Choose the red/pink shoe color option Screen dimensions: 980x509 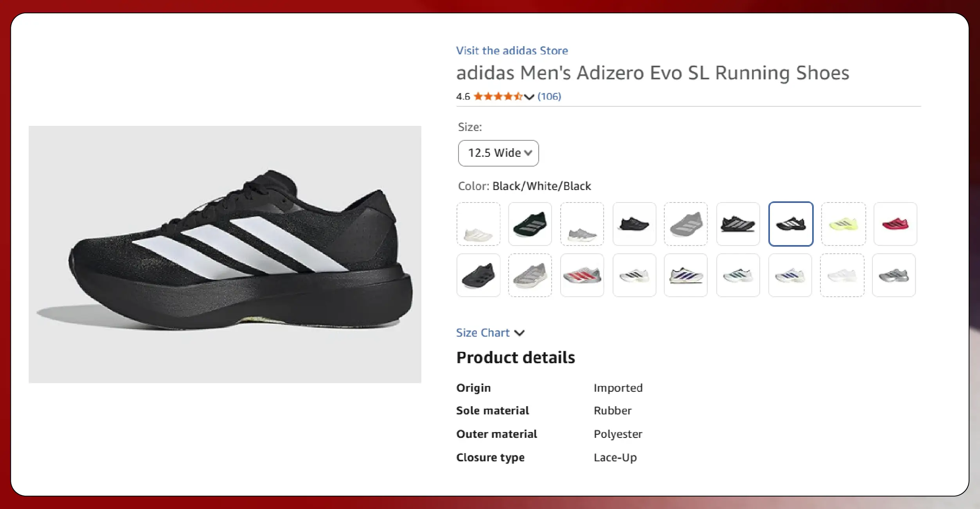[895, 224]
